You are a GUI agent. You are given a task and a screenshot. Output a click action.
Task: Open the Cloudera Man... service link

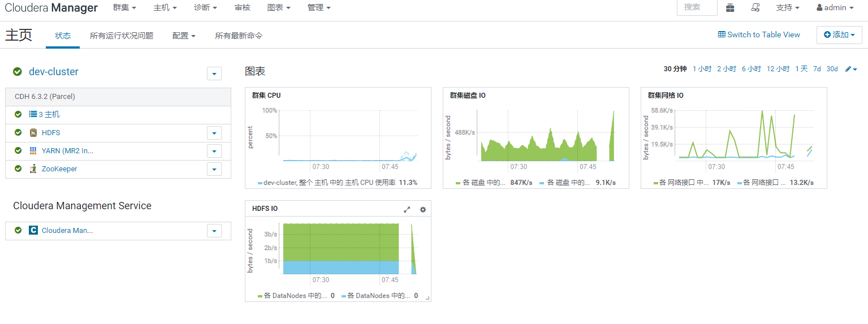click(x=67, y=231)
